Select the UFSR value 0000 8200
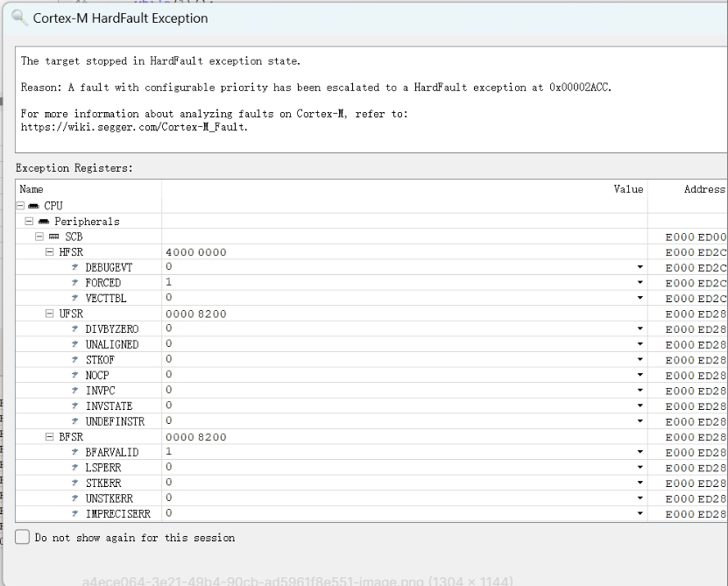The image size is (728, 586). click(x=196, y=314)
